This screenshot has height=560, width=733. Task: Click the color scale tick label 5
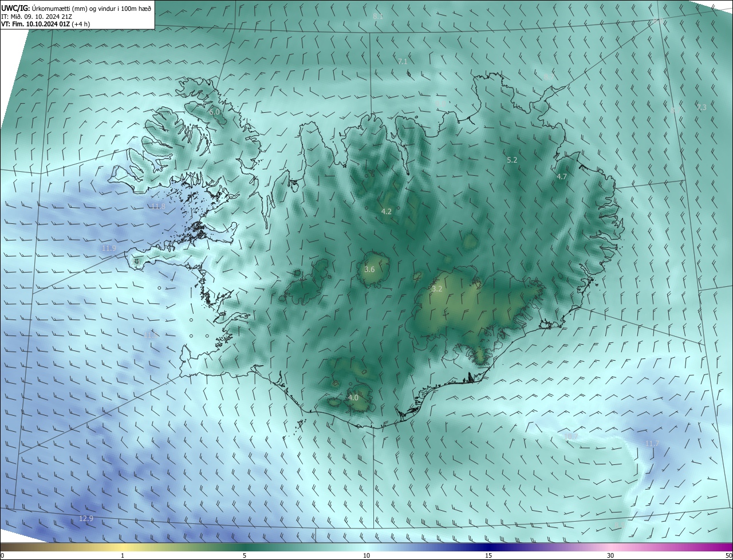(245, 555)
